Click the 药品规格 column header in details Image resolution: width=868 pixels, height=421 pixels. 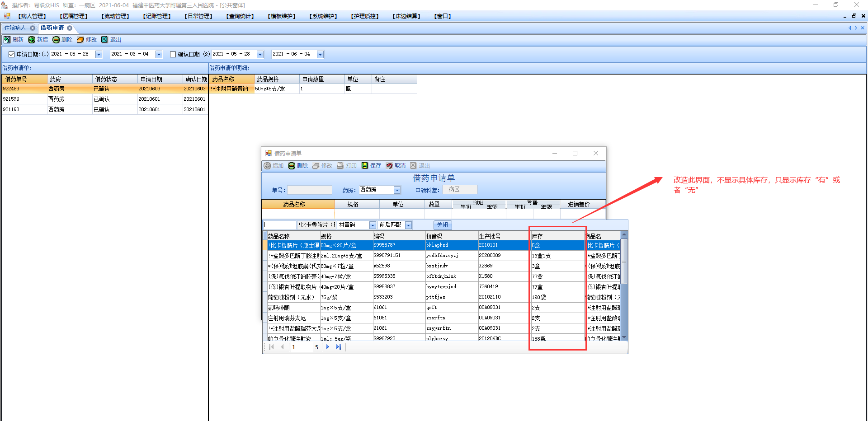tap(277, 79)
